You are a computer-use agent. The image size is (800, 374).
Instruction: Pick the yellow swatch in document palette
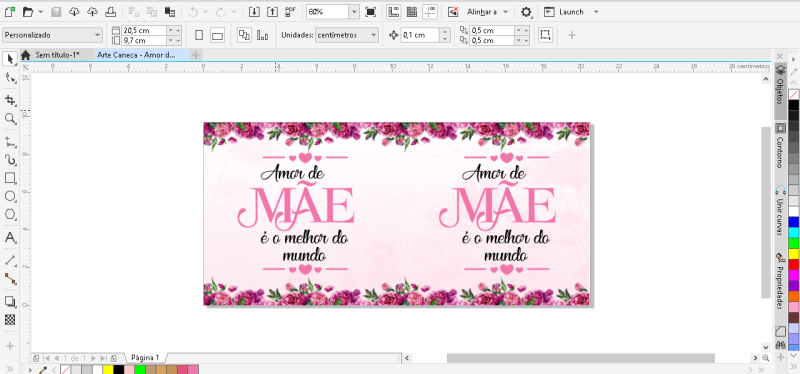[108, 369]
